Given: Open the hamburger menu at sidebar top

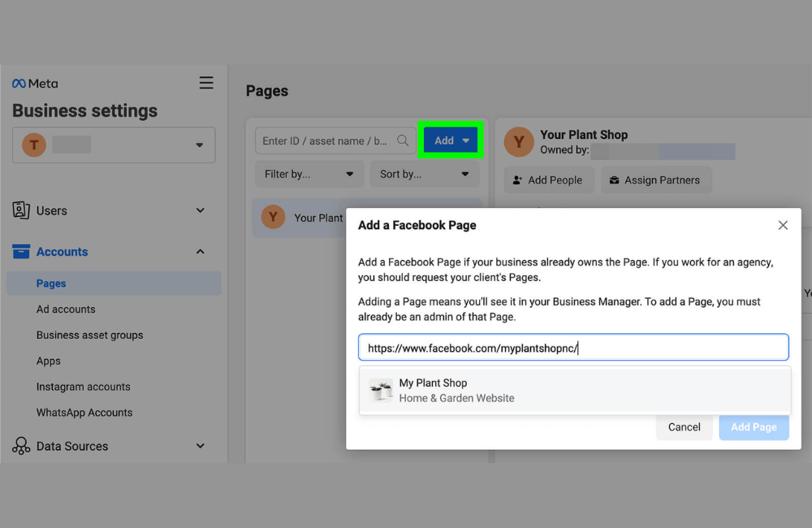Looking at the screenshot, I should 206,82.
